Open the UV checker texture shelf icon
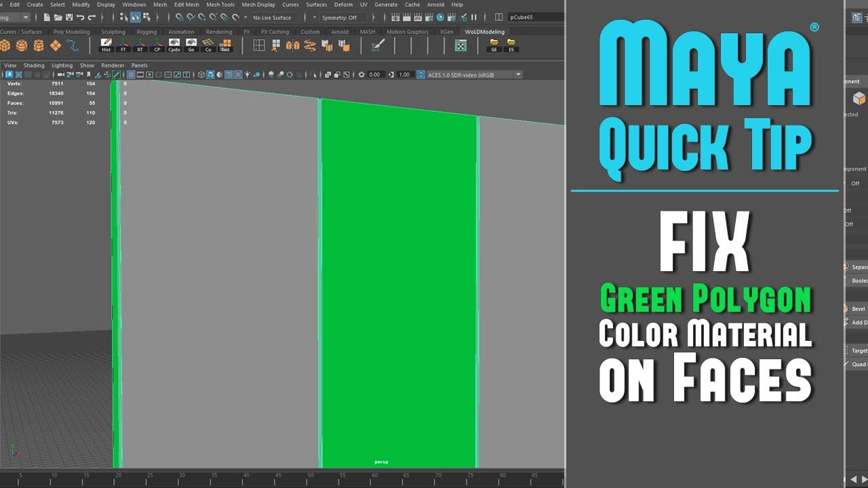Screen dimensions: 868x488 coord(460,45)
